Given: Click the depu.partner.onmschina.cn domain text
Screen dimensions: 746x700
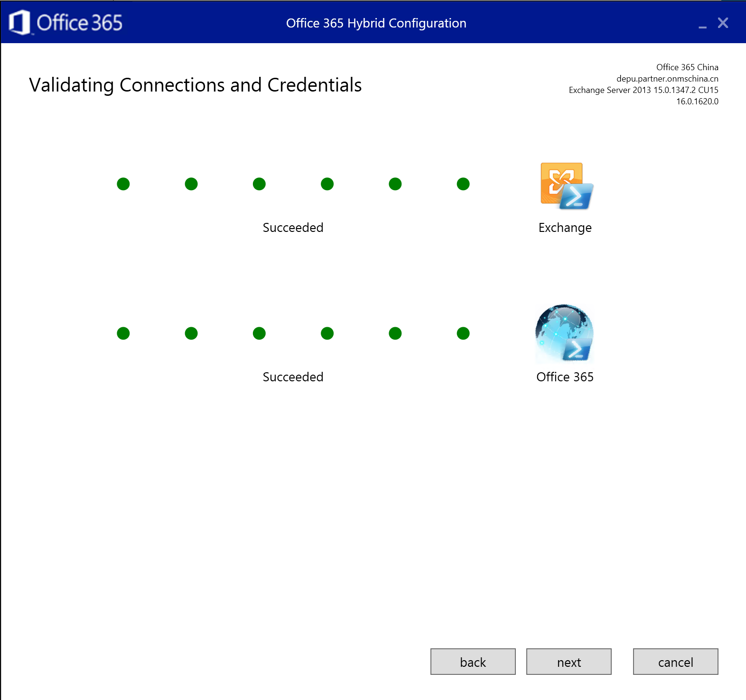Looking at the screenshot, I should click(667, 79).
